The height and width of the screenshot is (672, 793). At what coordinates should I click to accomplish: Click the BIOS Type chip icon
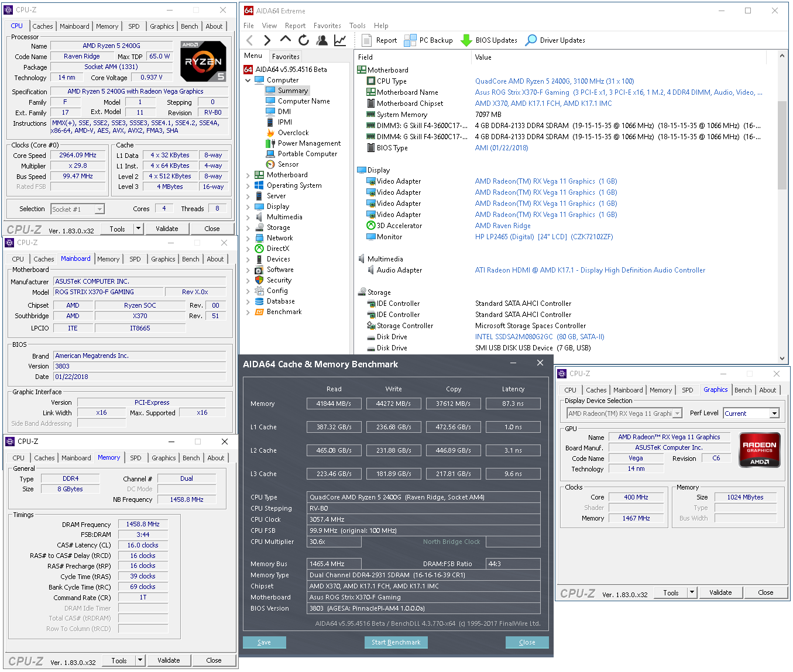click(x=370, y=148)
